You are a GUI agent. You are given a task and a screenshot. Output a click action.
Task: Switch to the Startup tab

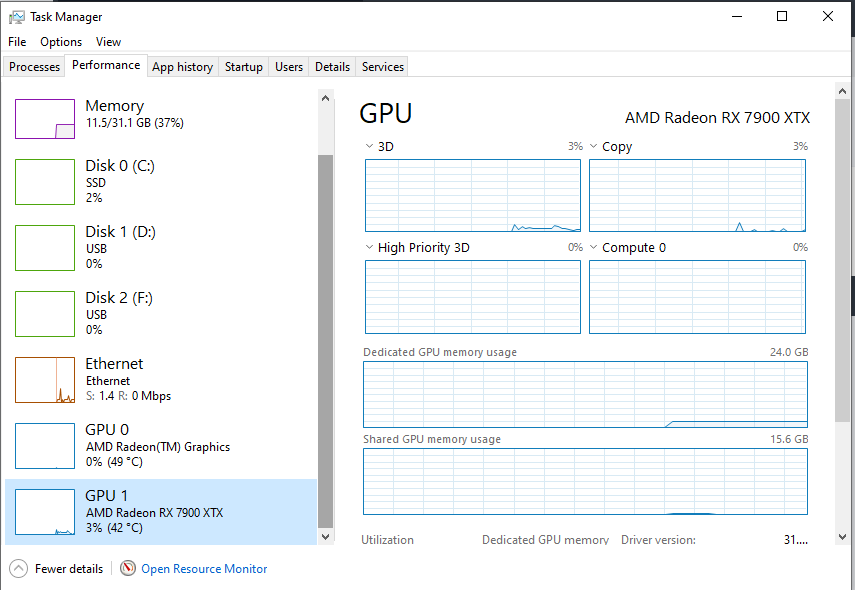pyautogui.click(x=244, y=67)
